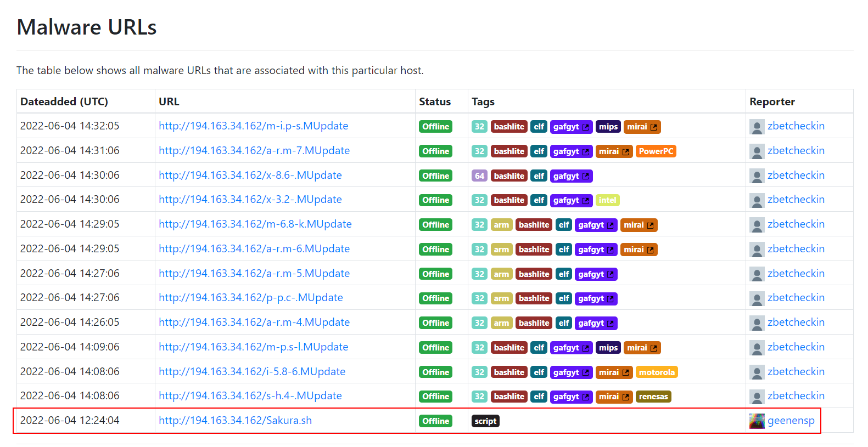
Task: Click the 64 tag in the x-8.6-.MUpdate row
Action: click(x=479, y=176)
